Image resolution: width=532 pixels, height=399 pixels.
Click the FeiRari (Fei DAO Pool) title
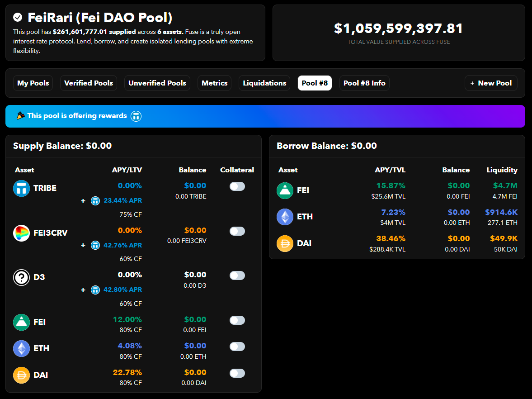point(100,17)
